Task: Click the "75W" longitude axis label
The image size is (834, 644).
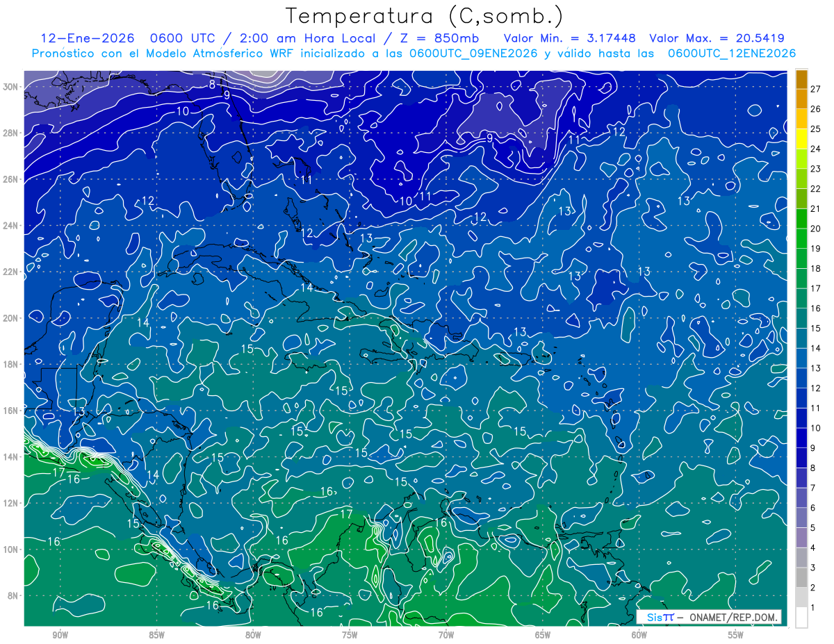Action: [x=350, y=635]
